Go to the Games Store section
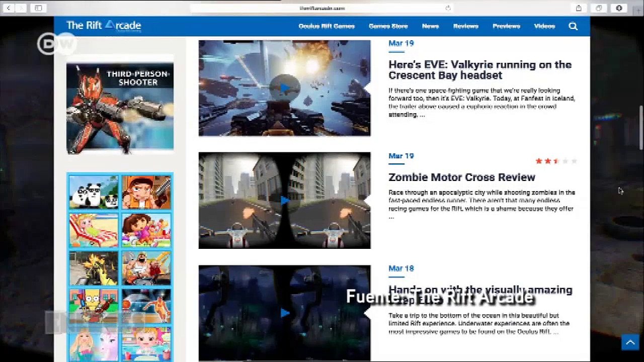 click(388, 26)
